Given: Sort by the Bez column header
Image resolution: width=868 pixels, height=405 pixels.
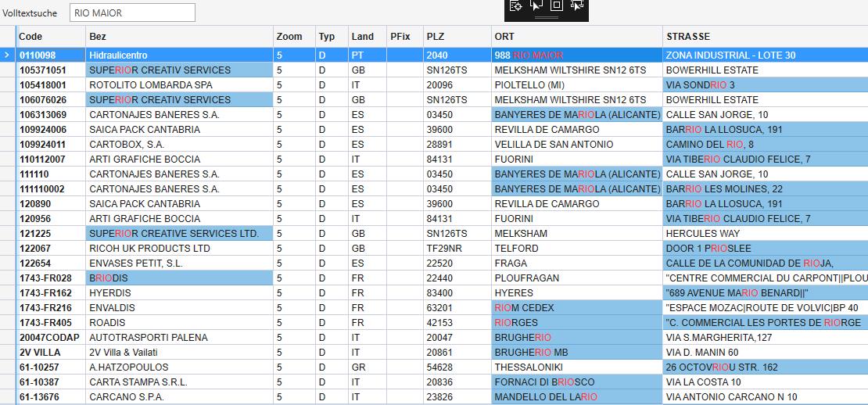Looking at the screenshot, I should [179, 37].
